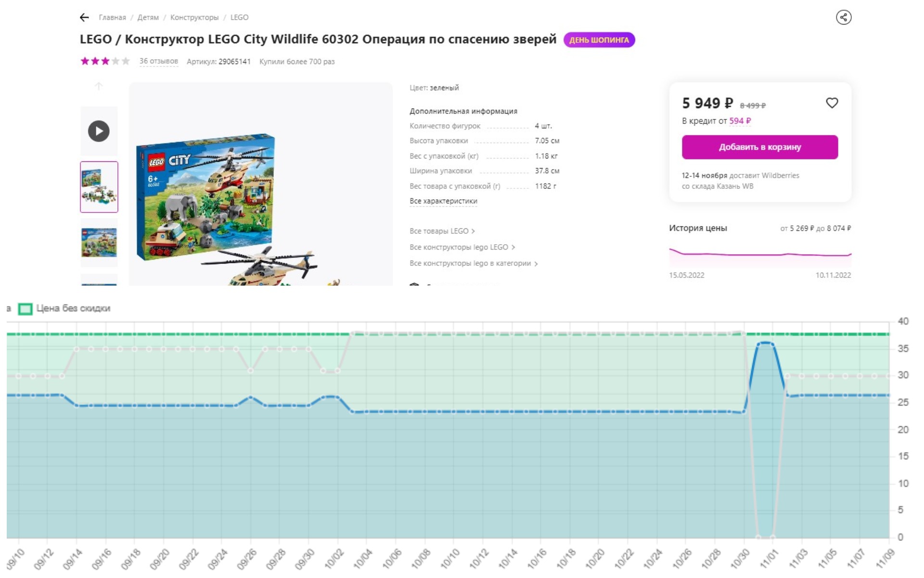Toggle the 'Цена без скидки' legend checkbox
The image size is (924, 578).
click(x=25, y=309)
